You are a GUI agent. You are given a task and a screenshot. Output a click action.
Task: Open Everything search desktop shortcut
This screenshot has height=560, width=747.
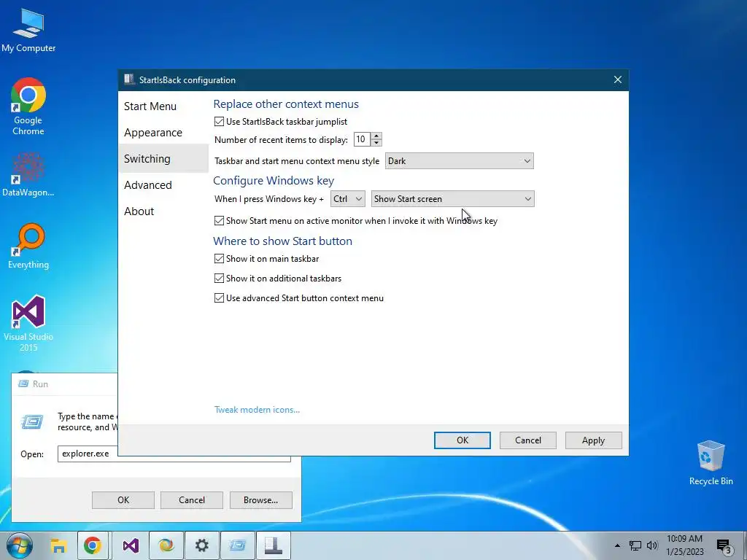28,246
